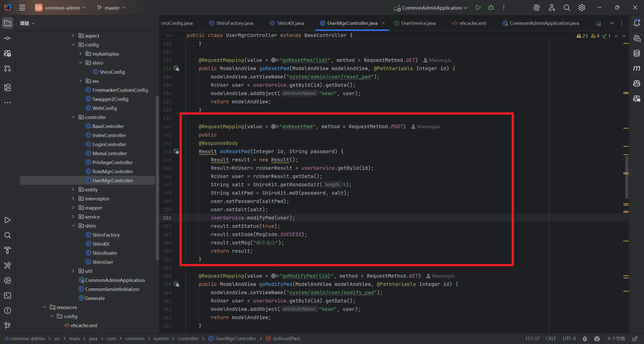Screen dimensions: 644x344
Task: Open the master branch dropdown
Action: 111,8
